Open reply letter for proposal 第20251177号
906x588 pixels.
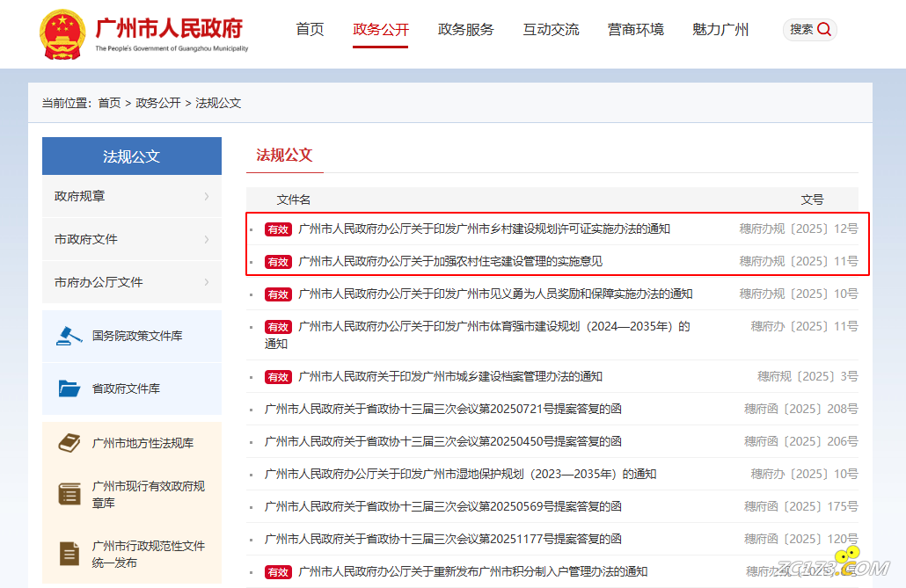pos(443,540)
